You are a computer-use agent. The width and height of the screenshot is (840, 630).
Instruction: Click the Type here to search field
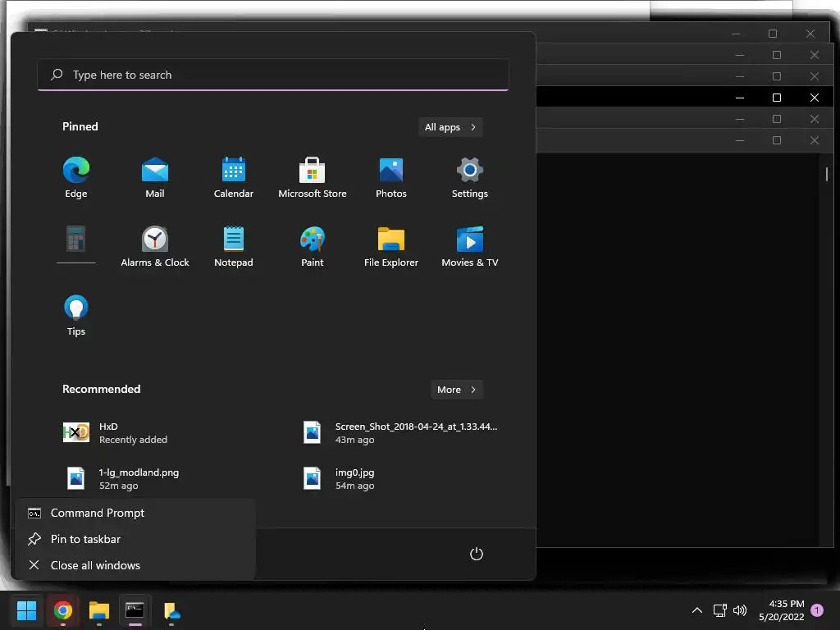coord(273,75)
